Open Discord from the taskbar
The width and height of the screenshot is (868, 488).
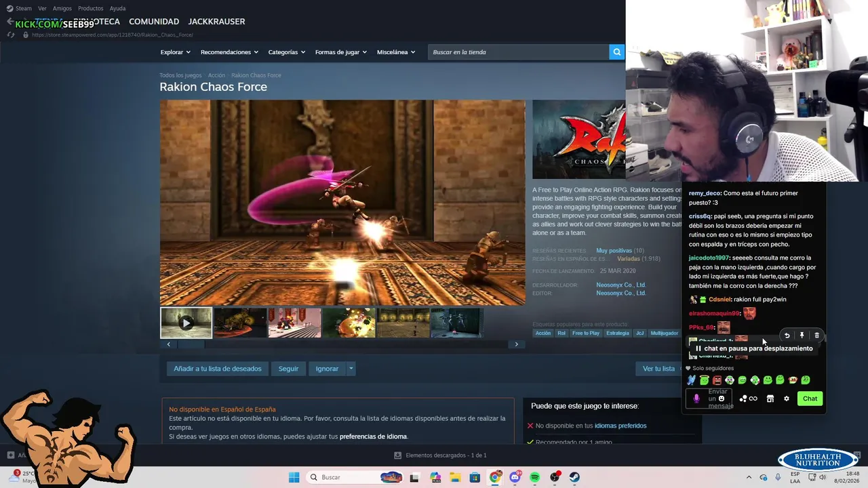[x=515, y=477]
